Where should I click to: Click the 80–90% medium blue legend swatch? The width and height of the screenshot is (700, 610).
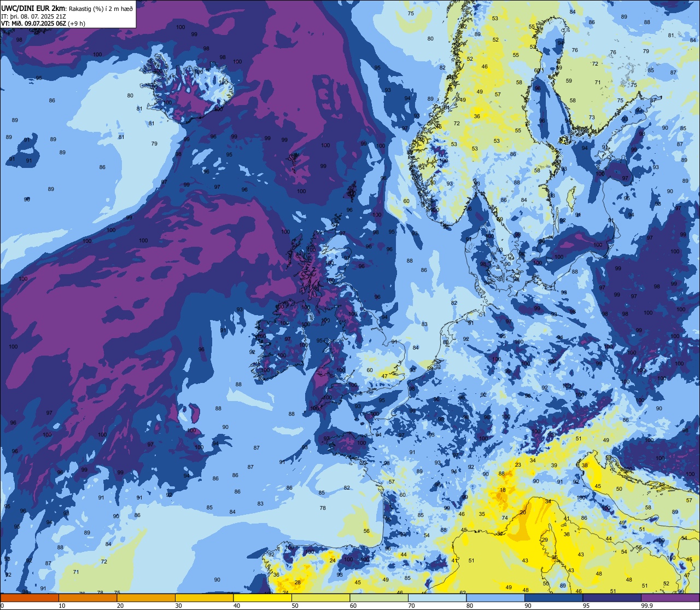pos(495,597)
